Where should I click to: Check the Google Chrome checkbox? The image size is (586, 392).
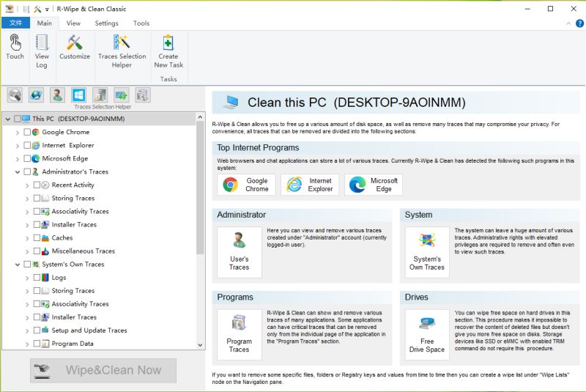click(x=27, y=132)
